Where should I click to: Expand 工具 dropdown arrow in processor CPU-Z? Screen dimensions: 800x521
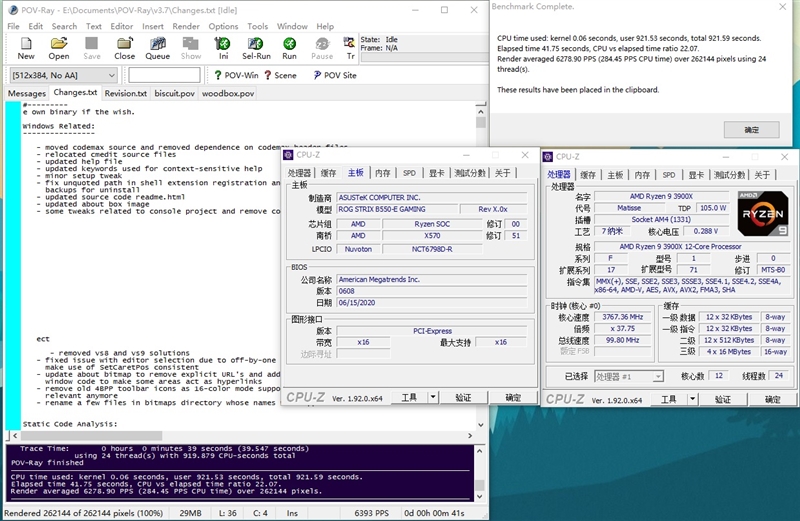click(x=692, y=399)
